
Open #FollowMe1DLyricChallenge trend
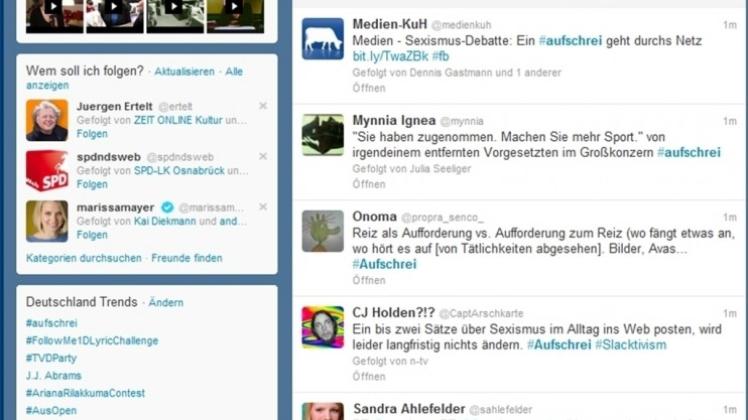tap(92, 341)
